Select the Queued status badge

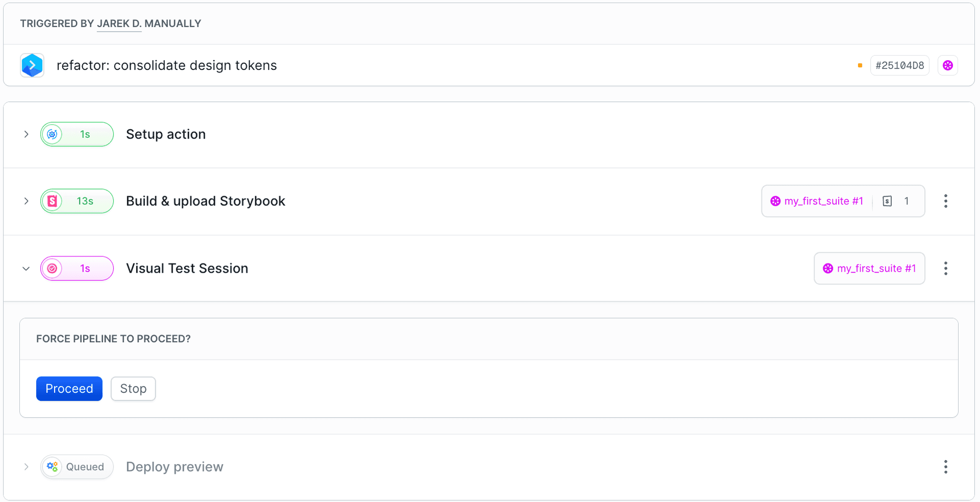point(77,467)
